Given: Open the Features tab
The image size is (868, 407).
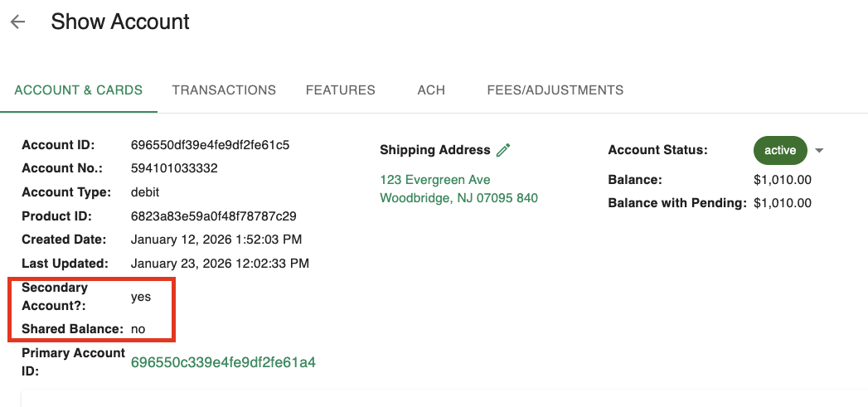Looking at the screenshot, I should coord(340,90).
